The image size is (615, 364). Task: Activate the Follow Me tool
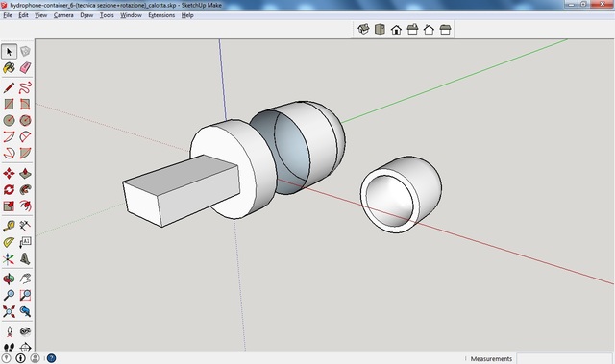coord(25,189)
